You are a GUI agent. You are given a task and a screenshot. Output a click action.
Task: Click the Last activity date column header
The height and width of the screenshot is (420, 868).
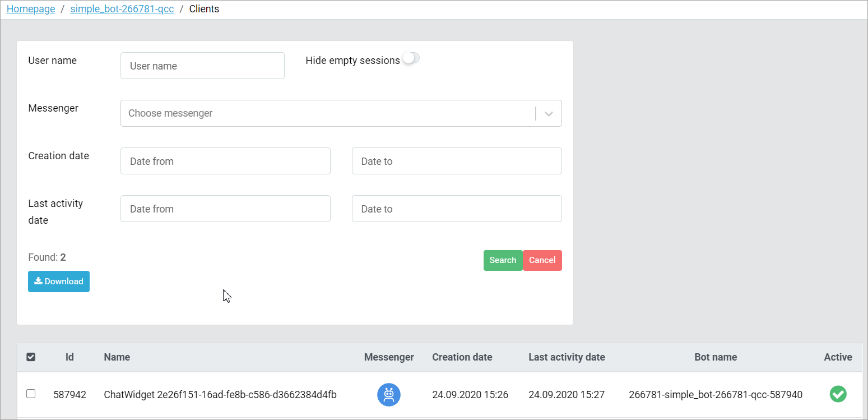tap(567, 357)
